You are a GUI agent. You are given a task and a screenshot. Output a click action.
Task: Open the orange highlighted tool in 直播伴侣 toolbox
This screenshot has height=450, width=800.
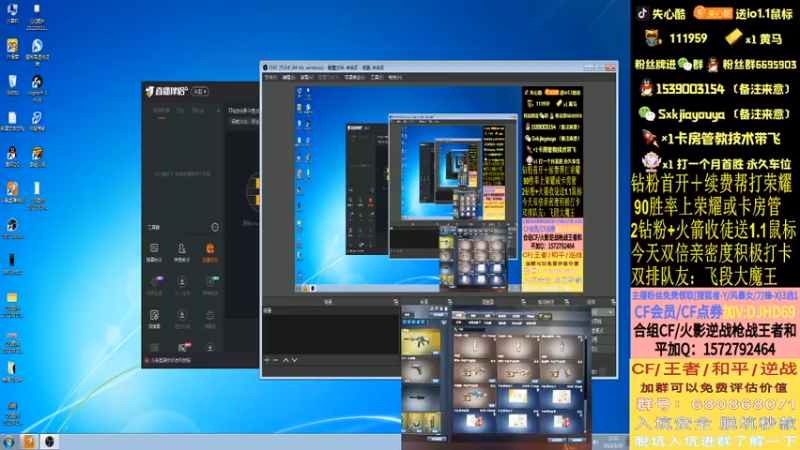(x=210, y=252)
